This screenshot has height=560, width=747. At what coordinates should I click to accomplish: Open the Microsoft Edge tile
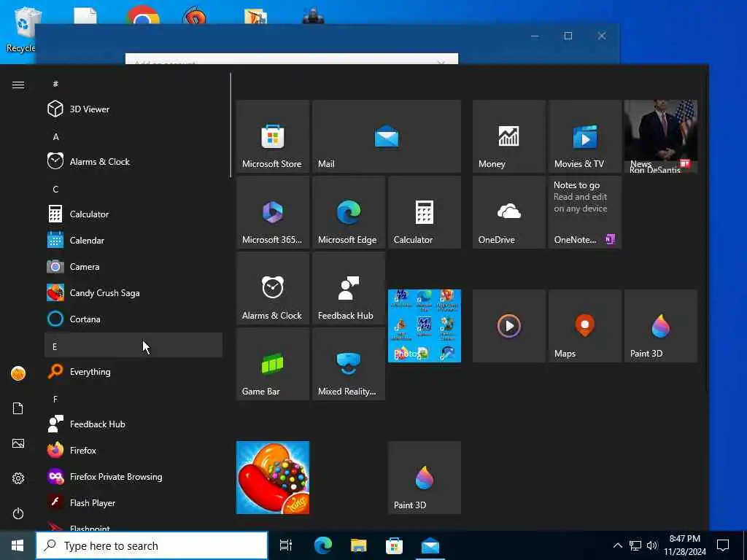[x=348, y=212]
